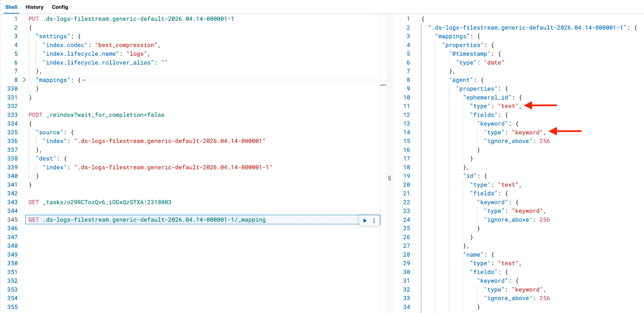
Task: Click line number 345 in the gutter
Action: (13, 219)
